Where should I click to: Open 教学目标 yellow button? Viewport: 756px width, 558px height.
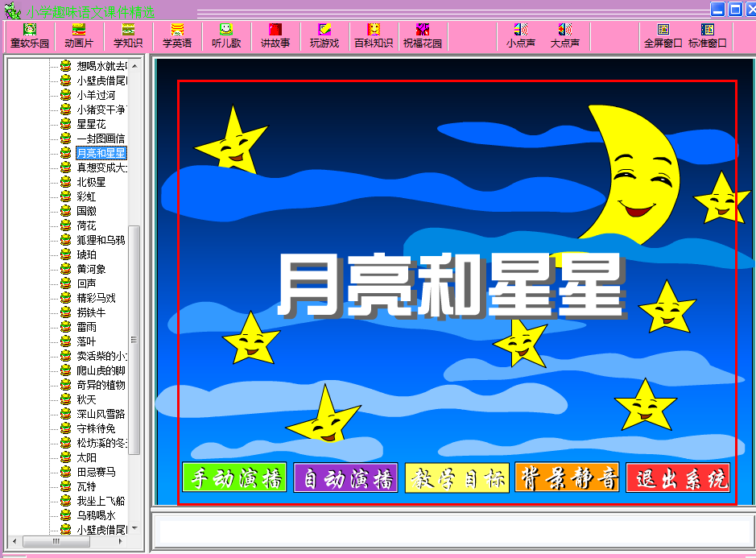coord(457,477)
